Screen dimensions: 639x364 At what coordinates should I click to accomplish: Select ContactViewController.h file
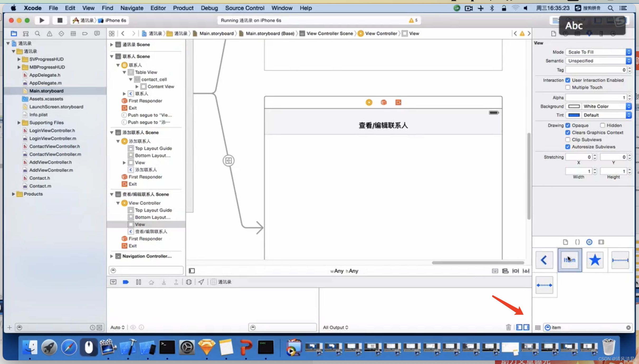[55, 146]
